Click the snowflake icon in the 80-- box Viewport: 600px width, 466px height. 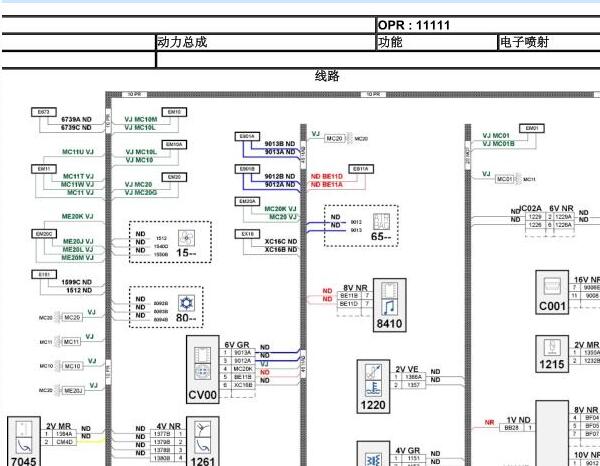click(x=186, y=303)
